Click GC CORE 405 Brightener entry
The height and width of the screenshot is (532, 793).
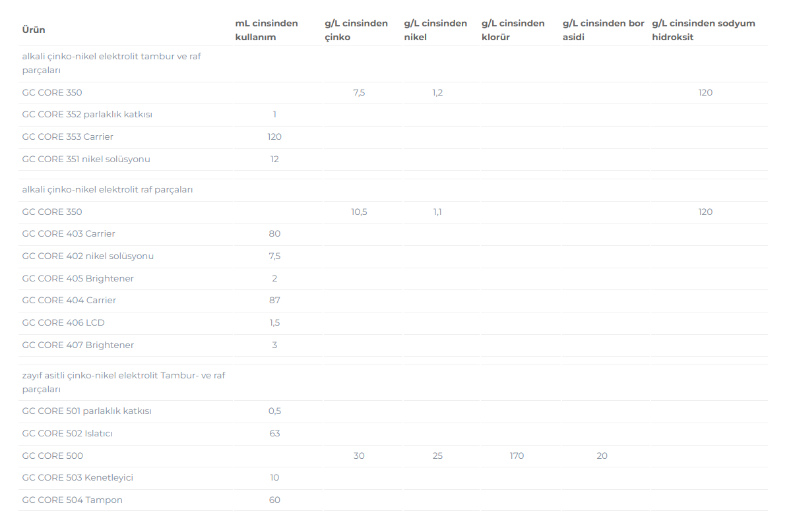78,278
